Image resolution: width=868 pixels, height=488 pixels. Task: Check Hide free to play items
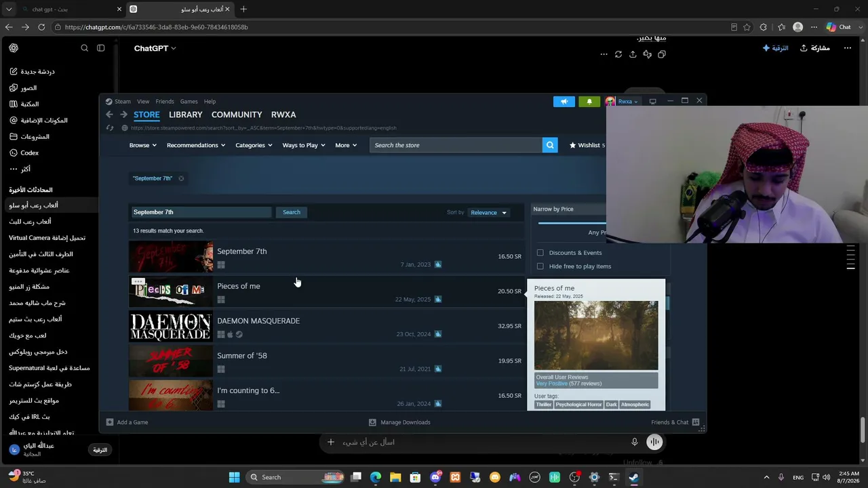click(x=540, y=266)
